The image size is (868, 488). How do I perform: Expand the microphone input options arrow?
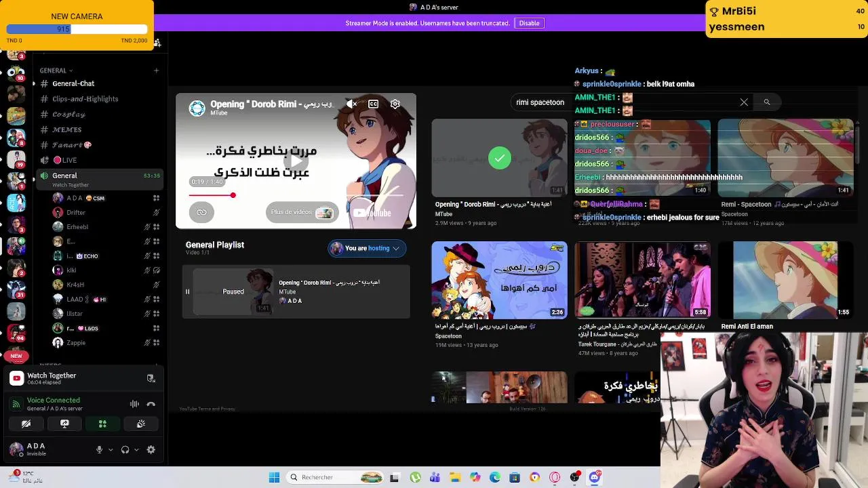[x=111, y=449]
